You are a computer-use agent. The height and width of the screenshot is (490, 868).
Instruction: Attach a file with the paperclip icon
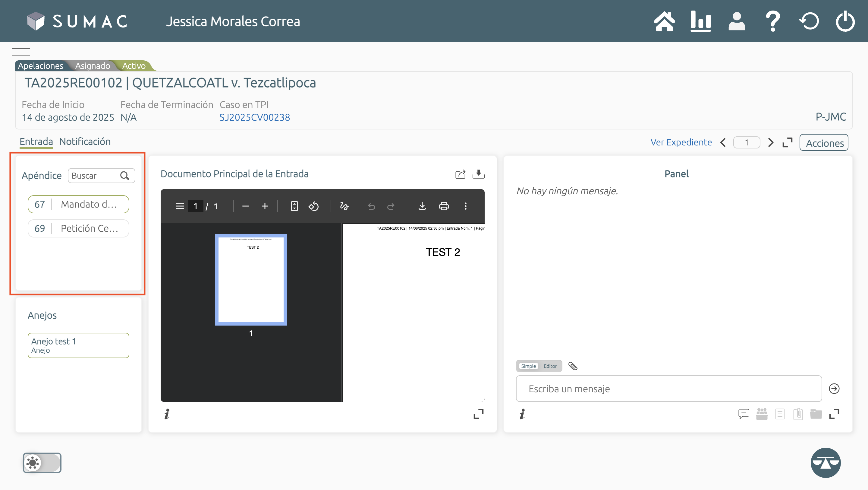point(573,366)
